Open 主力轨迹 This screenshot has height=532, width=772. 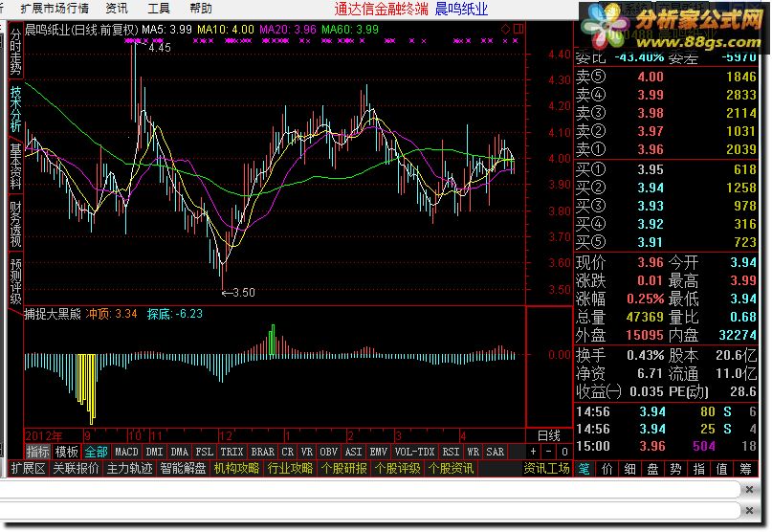click(129, 469)
